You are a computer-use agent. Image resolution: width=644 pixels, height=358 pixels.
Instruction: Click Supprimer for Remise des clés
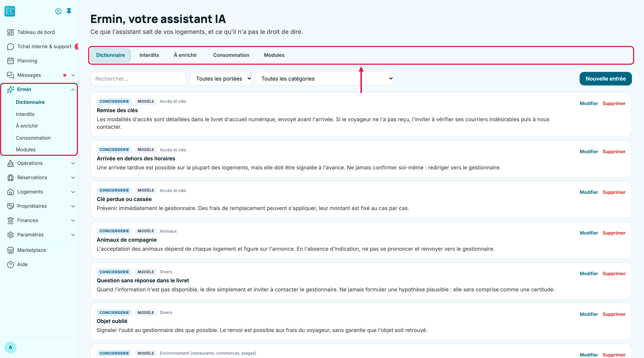click(614, 103)
